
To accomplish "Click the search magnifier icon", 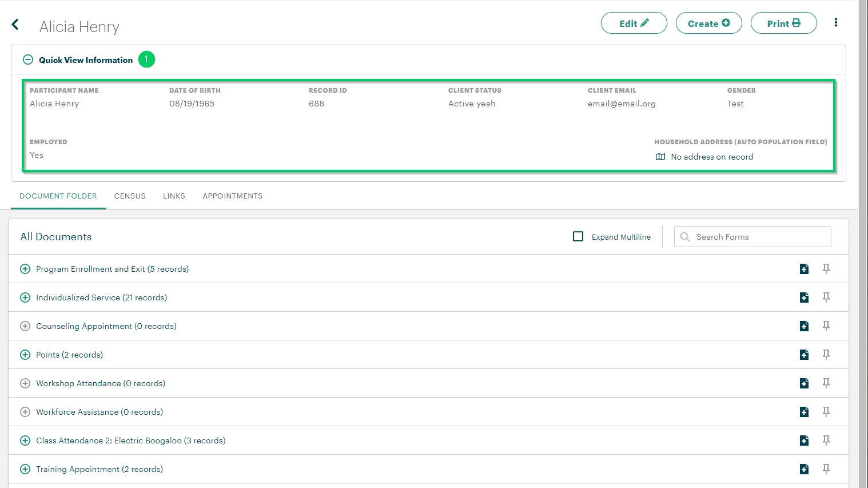I will [684, 237].
